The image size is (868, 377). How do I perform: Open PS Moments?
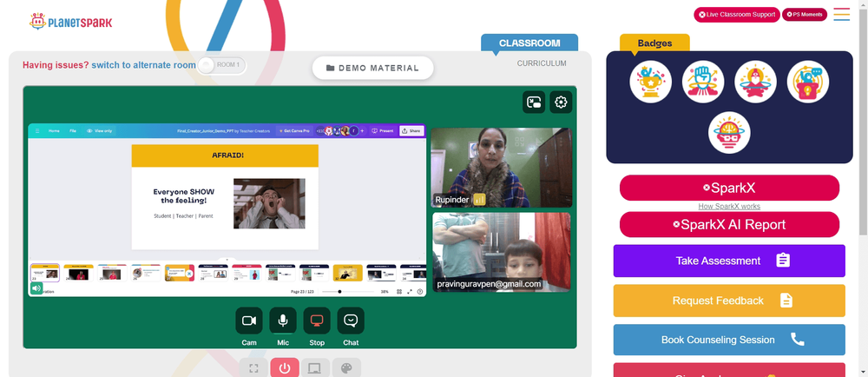coord(805,15)
